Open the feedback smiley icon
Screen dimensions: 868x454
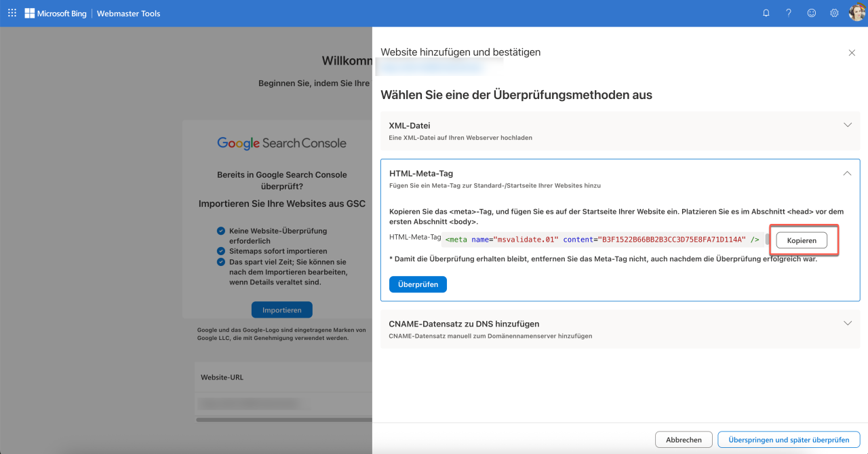812,13
